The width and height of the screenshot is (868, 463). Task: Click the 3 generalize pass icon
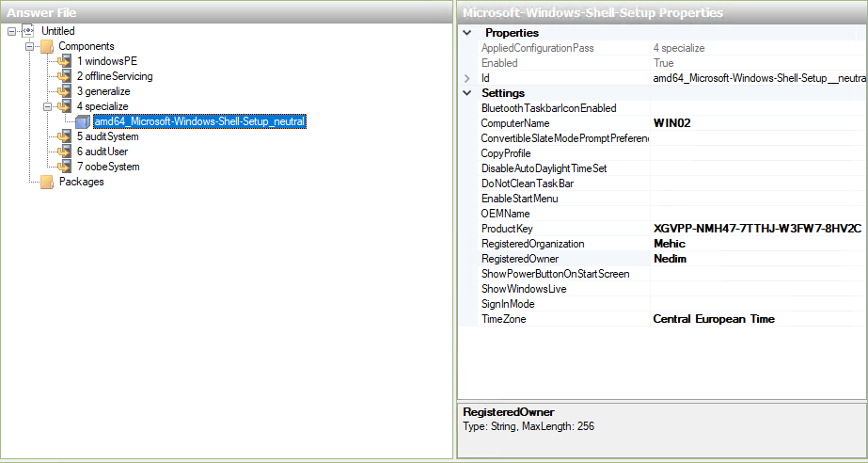pos(64,91)
